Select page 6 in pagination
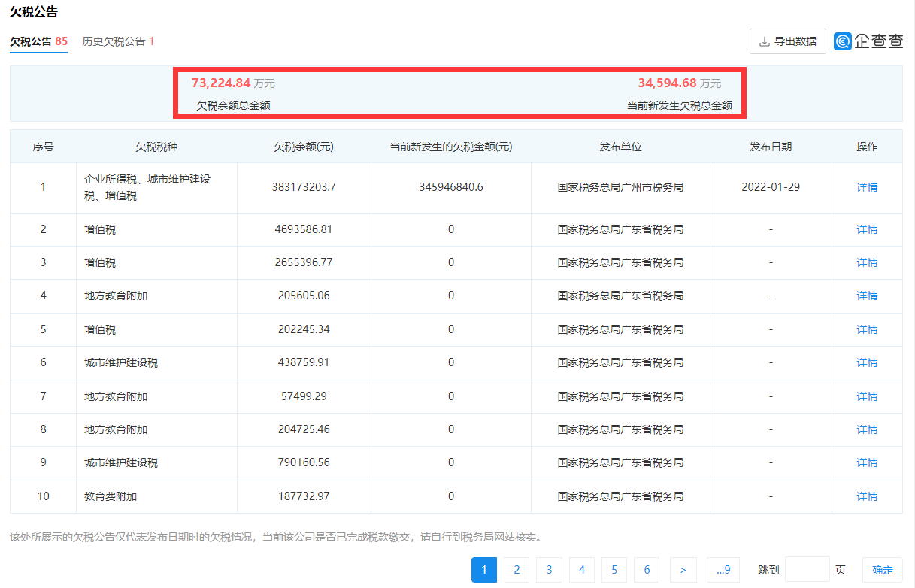The image size is (915, 588). 647,570
